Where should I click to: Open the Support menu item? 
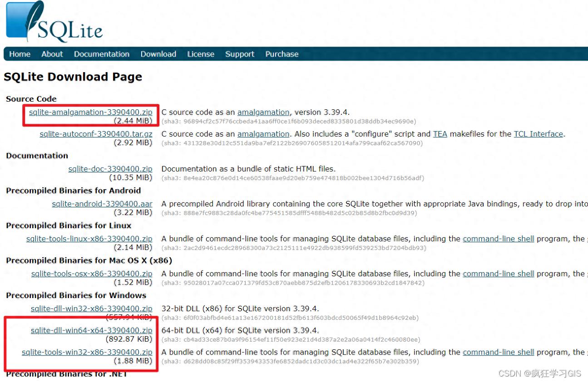click(x=240, y=54)
